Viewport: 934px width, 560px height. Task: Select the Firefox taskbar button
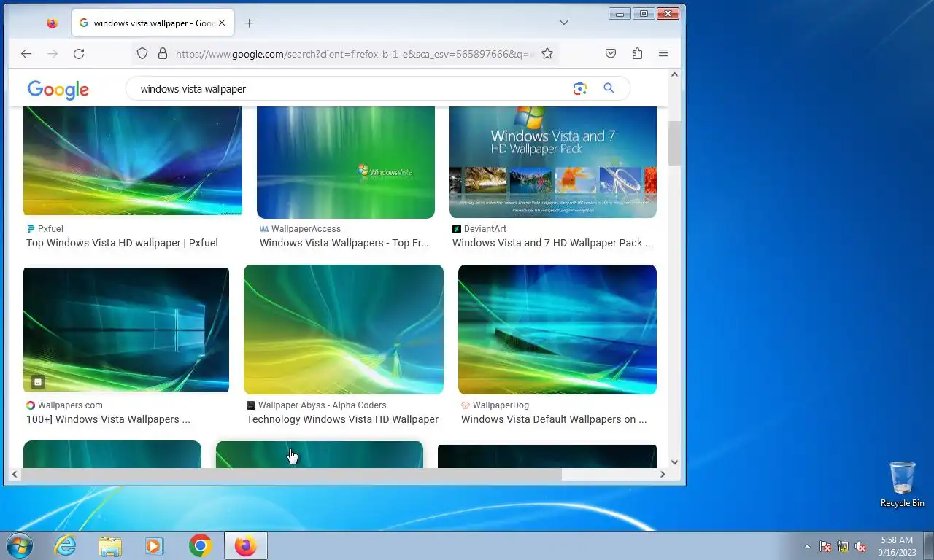245,545
